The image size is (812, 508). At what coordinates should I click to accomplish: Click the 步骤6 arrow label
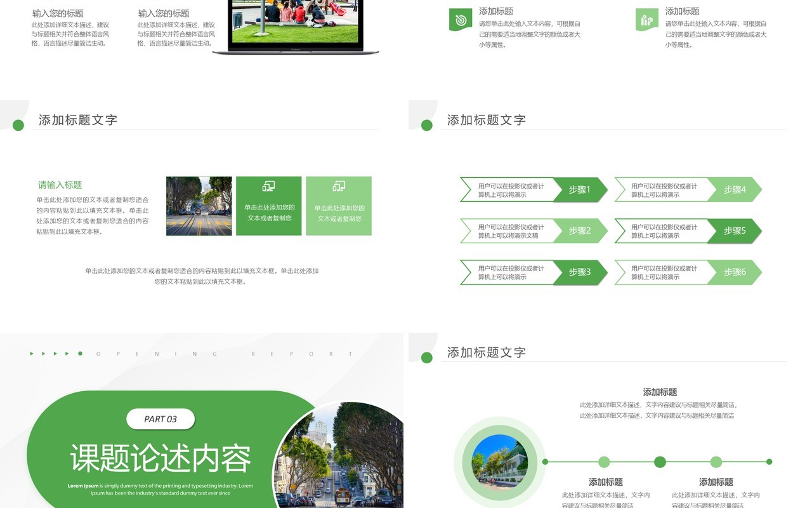coord(735,272)
